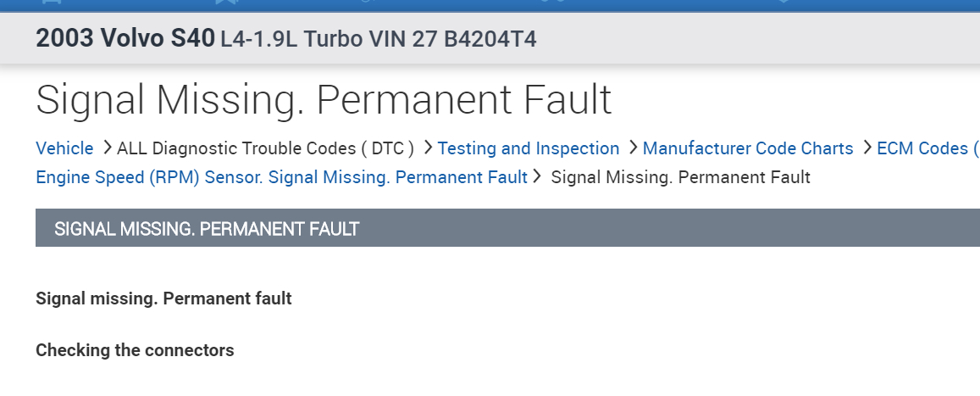
Task: Click the bold Signal missing. Permanent fault line
Action: 163,298
